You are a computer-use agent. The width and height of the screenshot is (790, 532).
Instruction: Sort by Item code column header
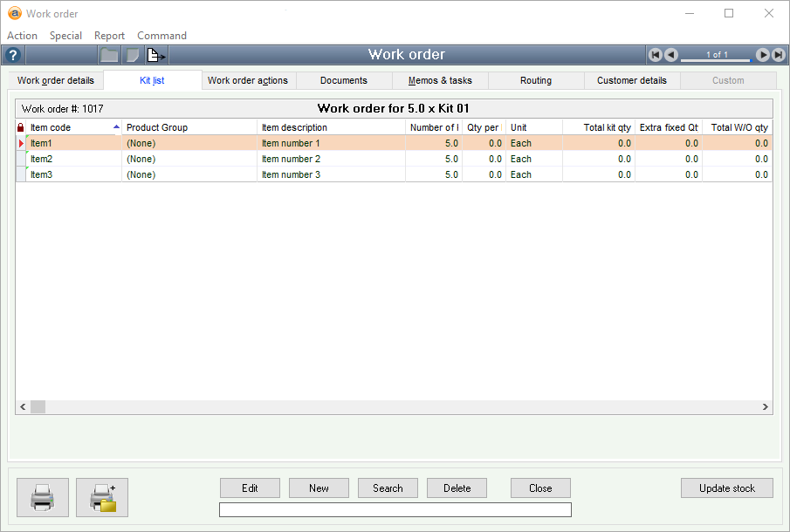coord(70,127)
